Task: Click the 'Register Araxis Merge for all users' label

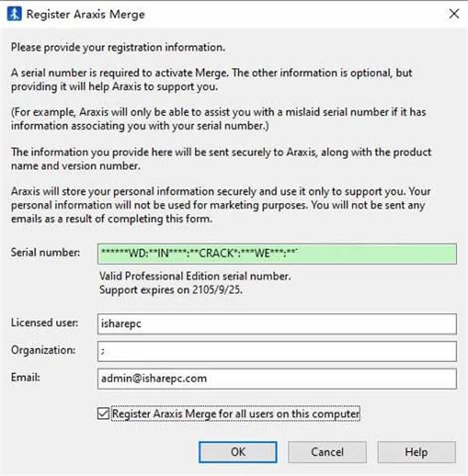Action: click(236, 414)
